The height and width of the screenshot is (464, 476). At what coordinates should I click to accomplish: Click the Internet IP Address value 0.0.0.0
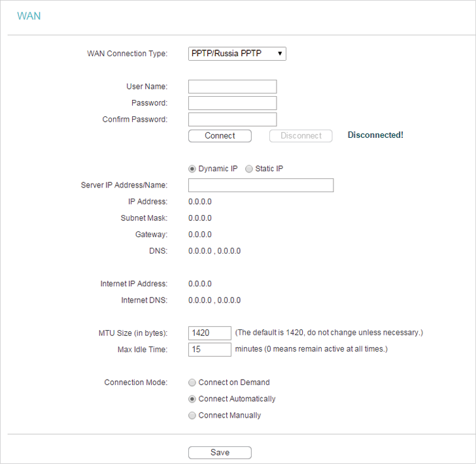200,284
